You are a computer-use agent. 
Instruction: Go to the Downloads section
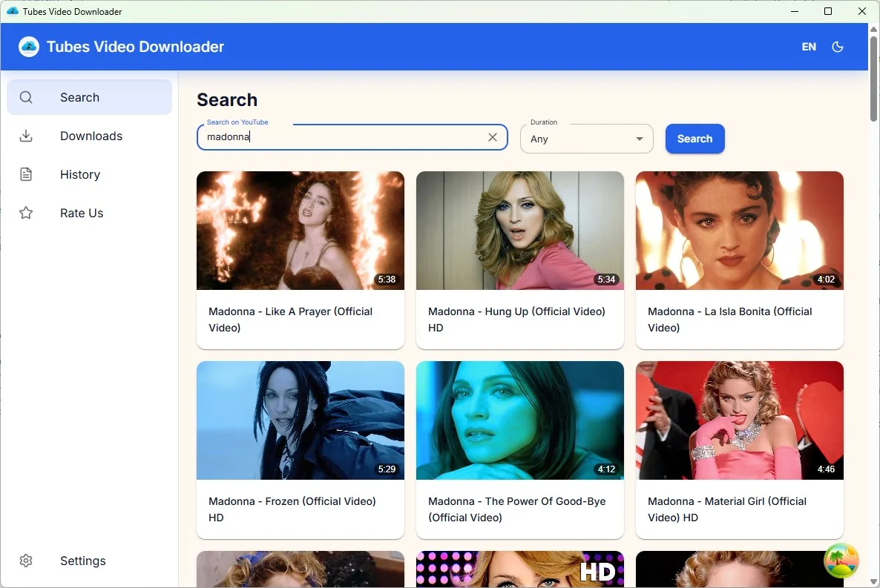(89, 136)
